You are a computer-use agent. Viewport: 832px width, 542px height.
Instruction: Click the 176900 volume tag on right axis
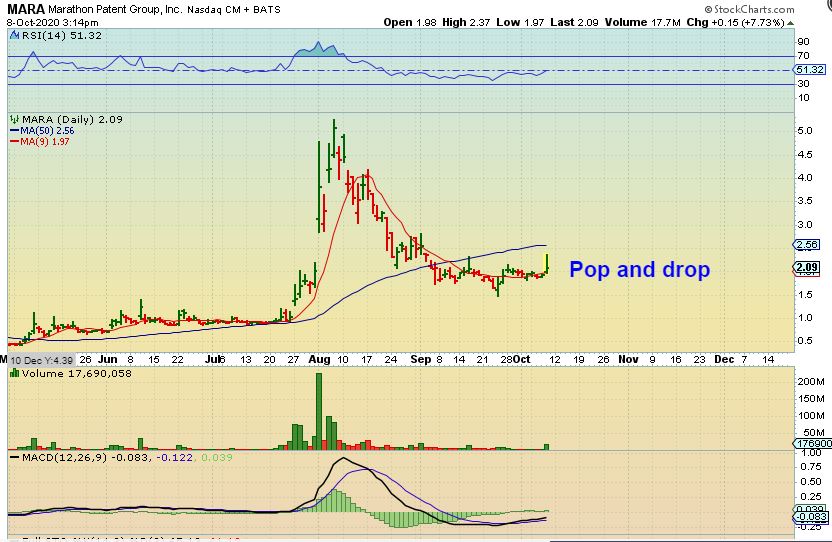(813, 443)
